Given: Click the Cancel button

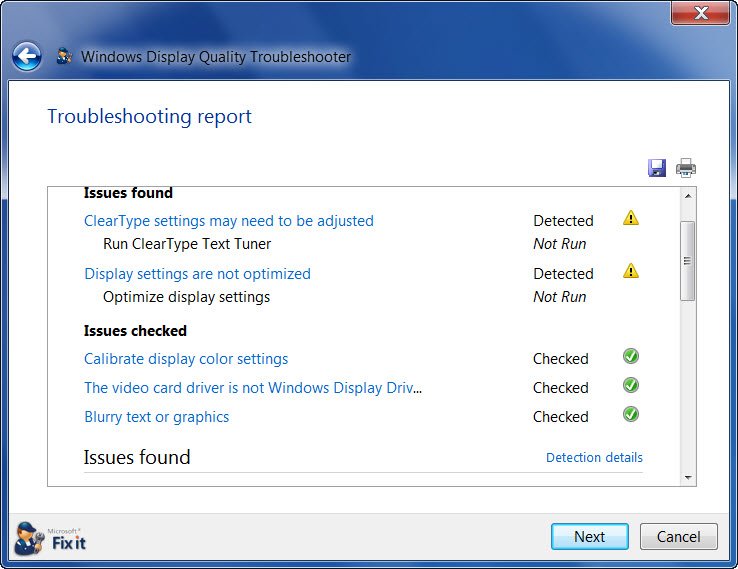Looking at the screenshot, I should [679, 537].
